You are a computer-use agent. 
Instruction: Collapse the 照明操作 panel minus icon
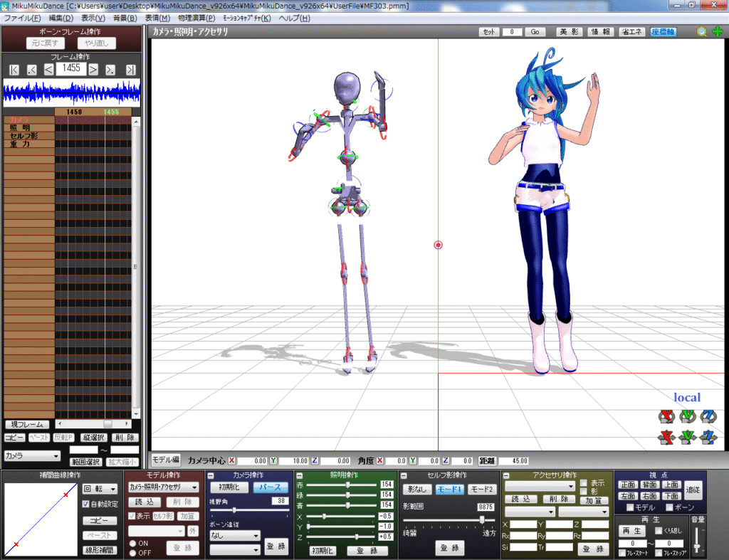click(300, 475)
